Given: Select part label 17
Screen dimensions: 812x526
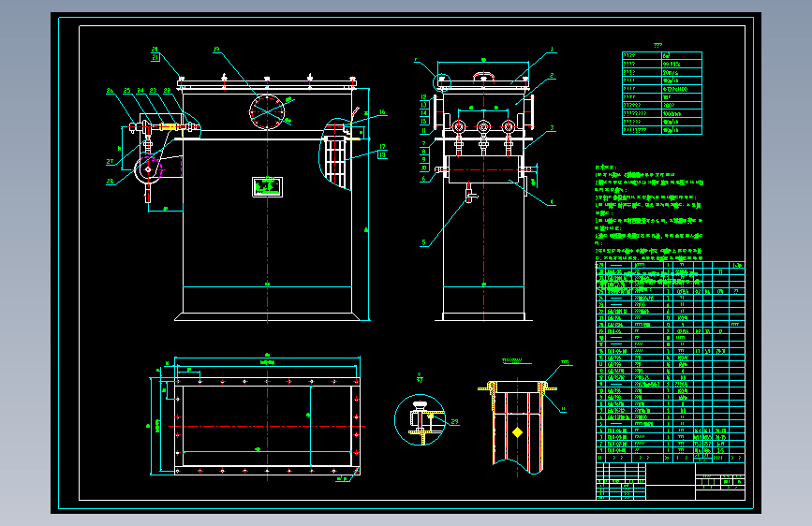Looking at the screenshot, I should [382, 147].
